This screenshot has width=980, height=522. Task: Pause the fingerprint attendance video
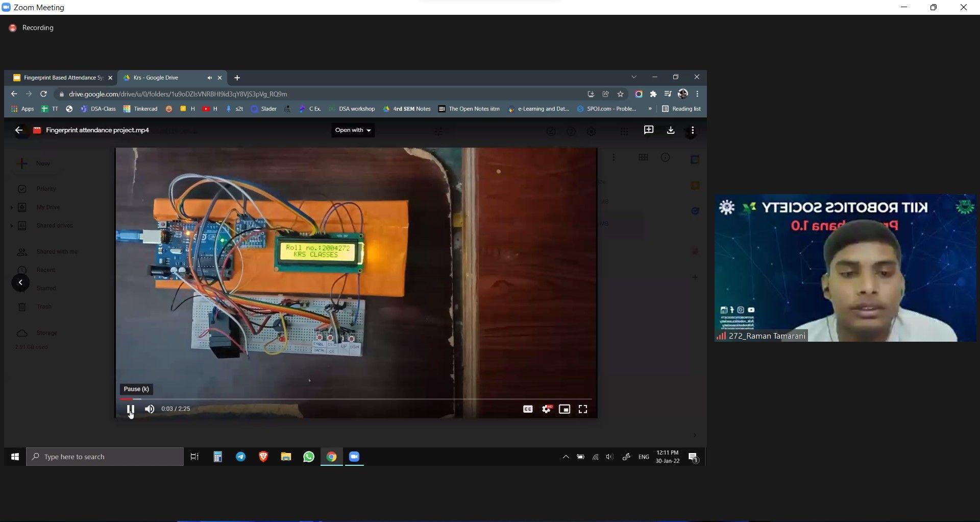(x=131, y=409)
